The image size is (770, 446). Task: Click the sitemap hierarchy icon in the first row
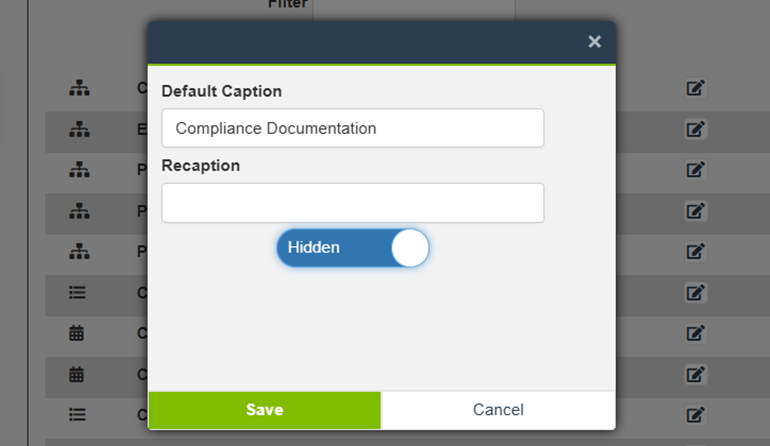tap(78, 88)
